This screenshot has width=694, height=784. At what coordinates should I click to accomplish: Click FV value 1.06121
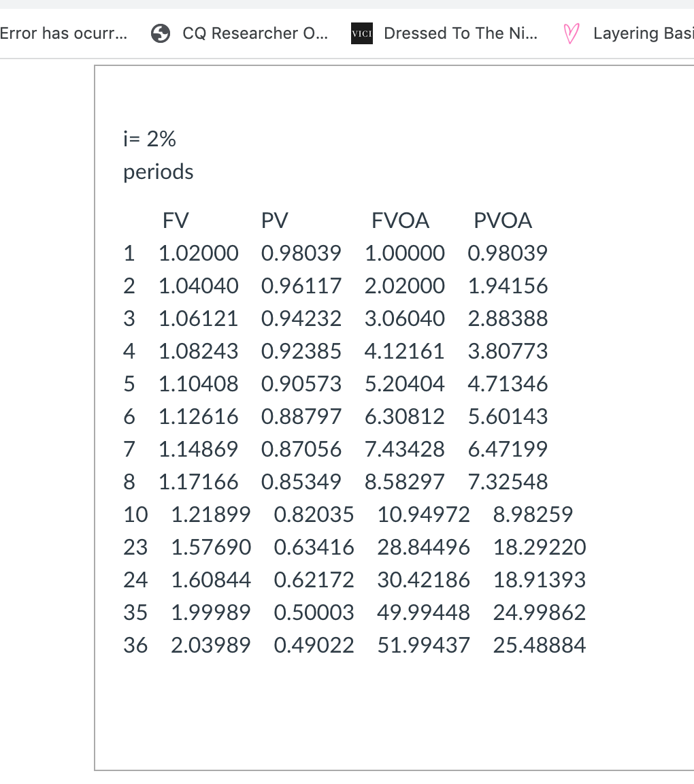click(199, 318)
